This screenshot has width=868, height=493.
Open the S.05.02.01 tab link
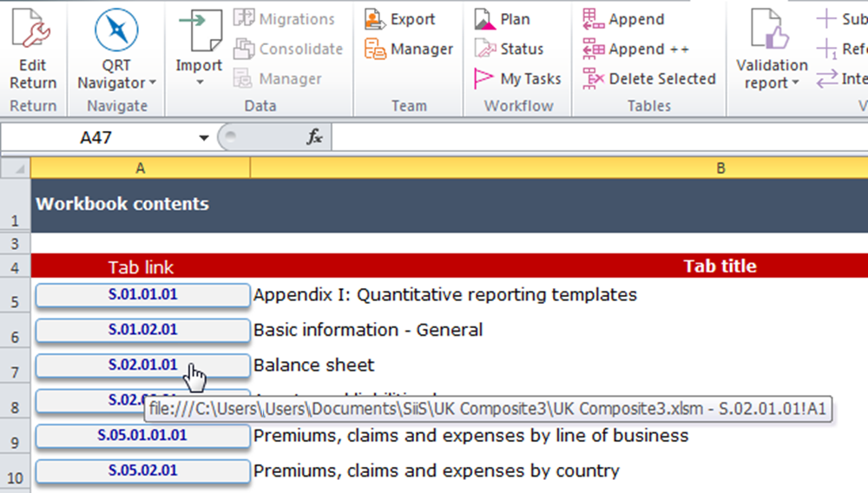(143, 471)
